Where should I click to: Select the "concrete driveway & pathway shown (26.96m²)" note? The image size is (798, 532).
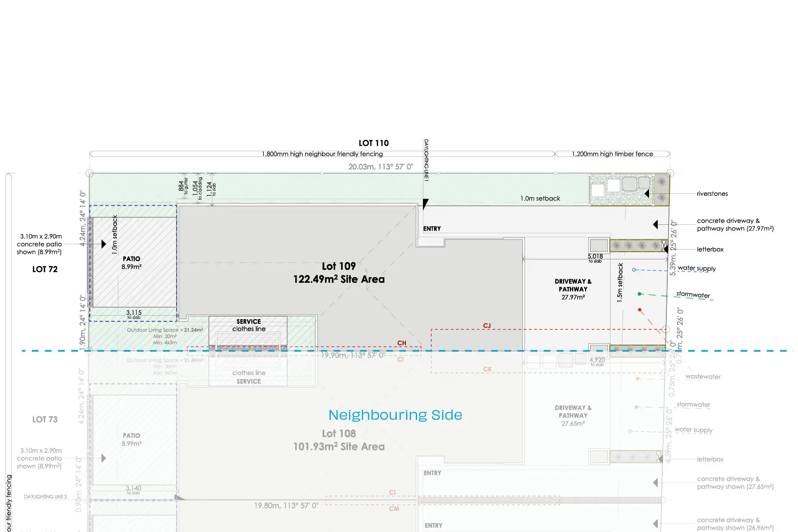click(735, 524)
